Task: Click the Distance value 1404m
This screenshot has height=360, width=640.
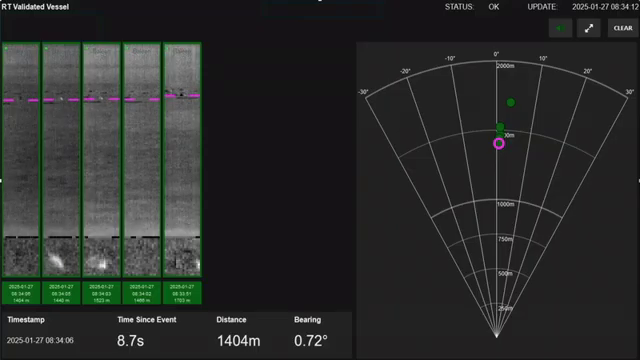Action: (238, 341)
